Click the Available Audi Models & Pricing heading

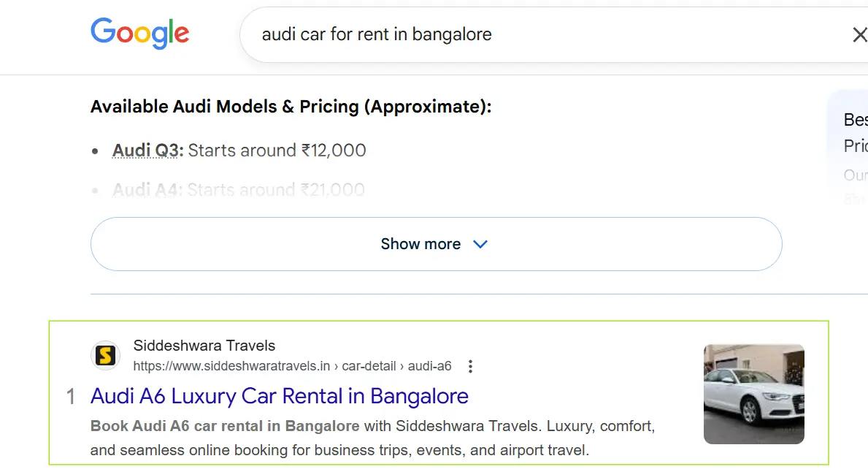pos(291,107)
